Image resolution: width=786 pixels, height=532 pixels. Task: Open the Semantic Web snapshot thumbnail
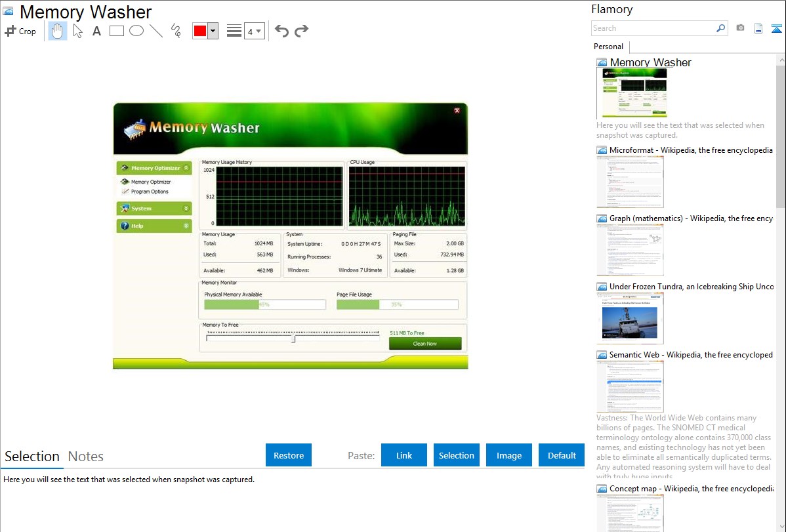[630, 386]
